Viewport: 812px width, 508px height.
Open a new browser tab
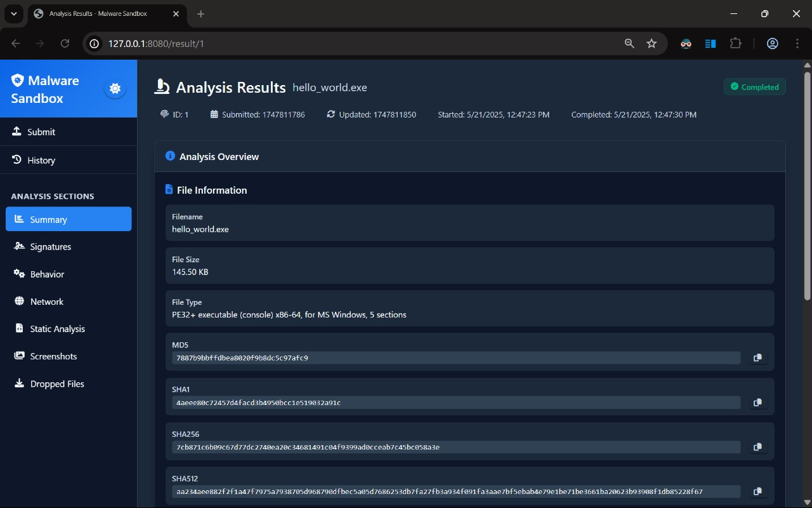click(x=201, y=14)
